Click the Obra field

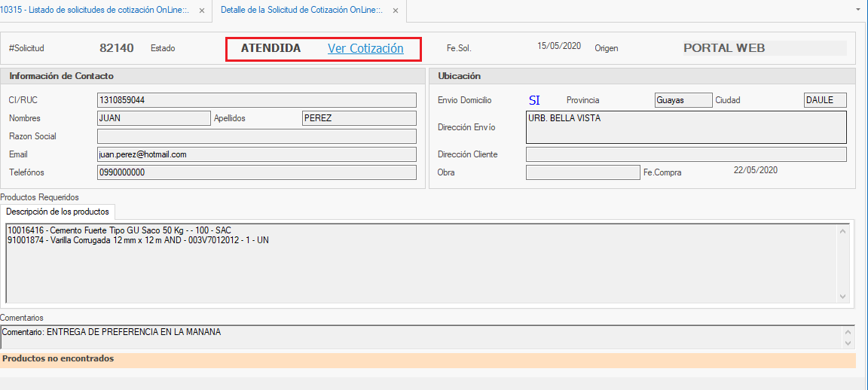[582, 172]
